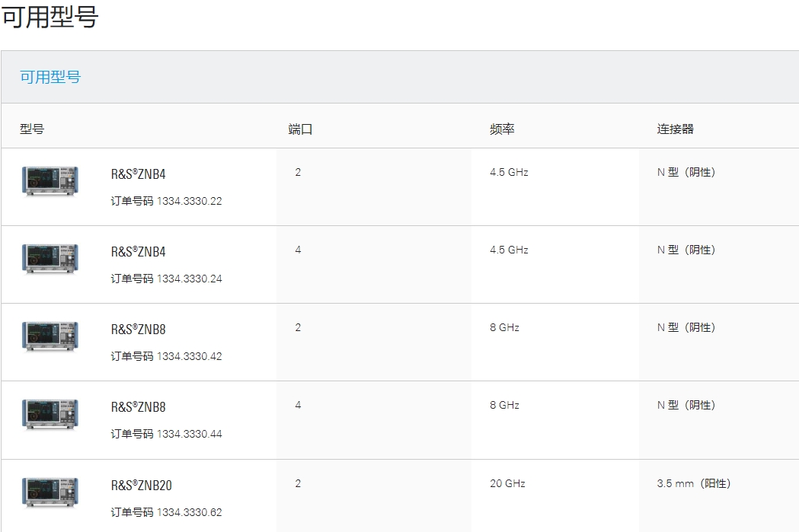Image resolution: width=799 pixels, height=532 pixels.
Task: Click the 3.5 mm (阳性) connector cell
Action: click(x=693, y=483)
